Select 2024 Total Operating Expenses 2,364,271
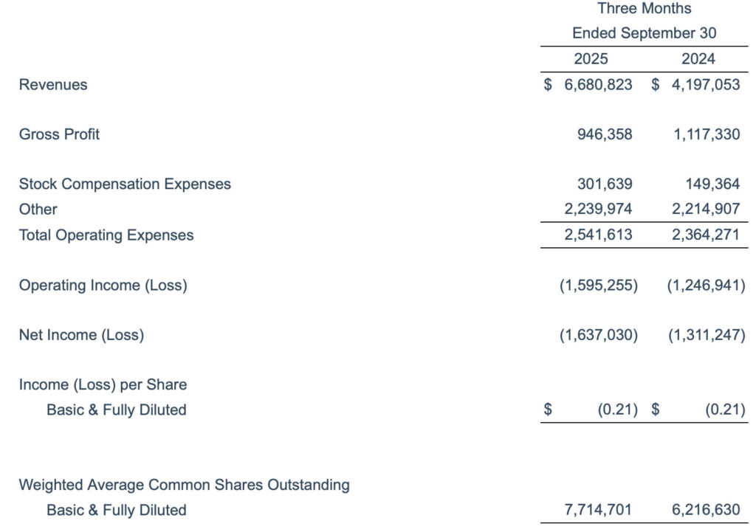This screenshot has height=532, width=756. 705,235
